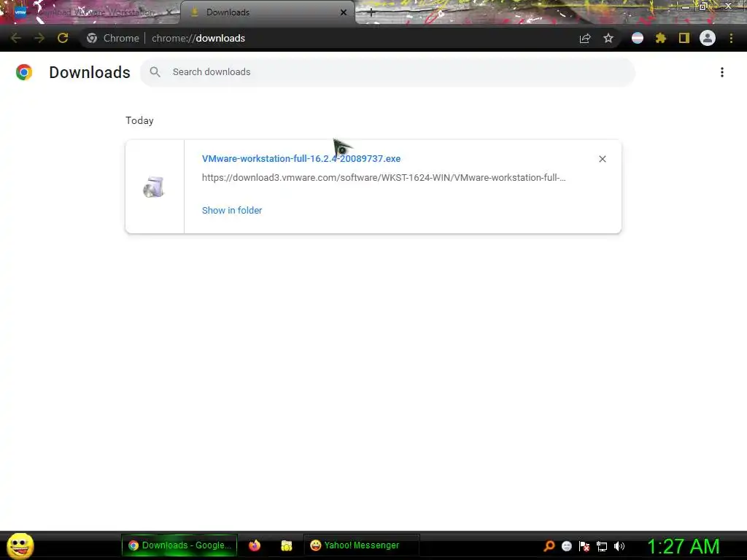Click the Chrome site info icon in address bar

(x=92, y=38)
